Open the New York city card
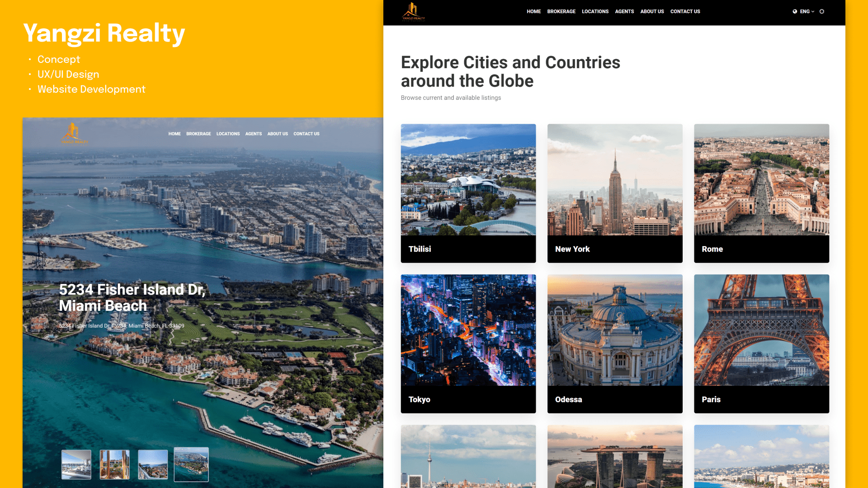868x488 pixels. [x=615, y=193]
